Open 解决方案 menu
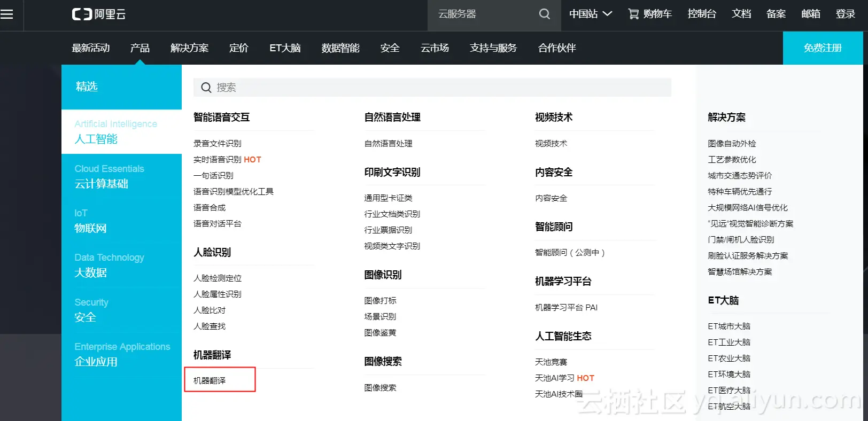Viewport: 868px width, 421px height. click(x=189, y=48)
